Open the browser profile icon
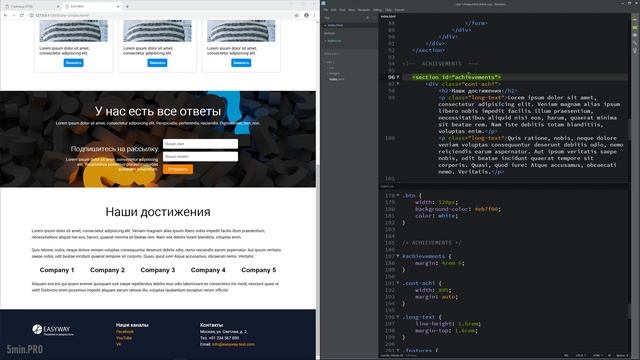The width and height of the screenshot is (640, 360). point(307,15)
